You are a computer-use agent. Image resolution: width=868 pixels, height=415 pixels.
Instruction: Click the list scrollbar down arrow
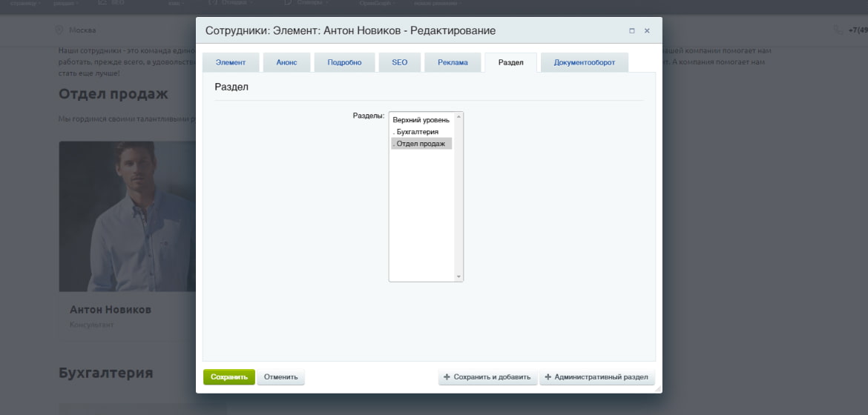[x=458, y=276]
